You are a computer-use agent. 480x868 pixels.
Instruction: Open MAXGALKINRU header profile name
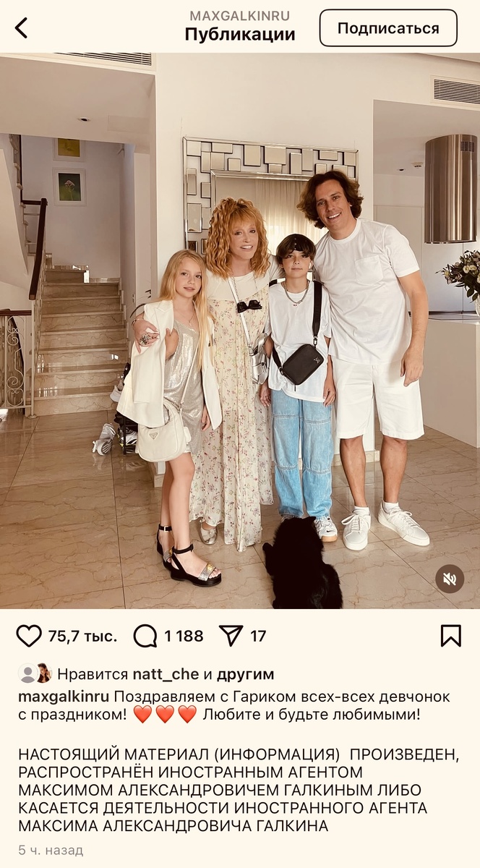point(239,15)
